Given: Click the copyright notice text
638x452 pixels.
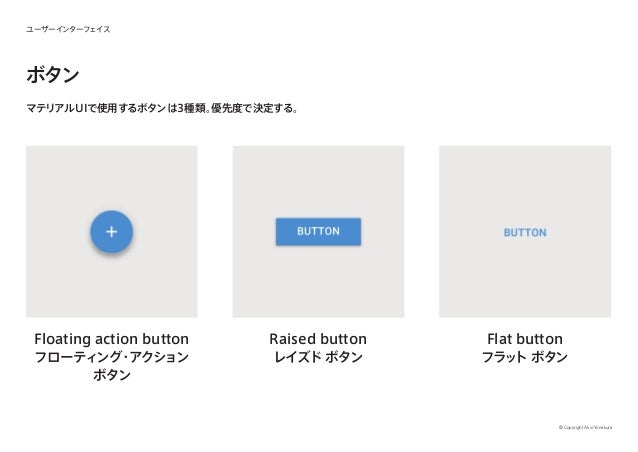Looking at the screenshot, I should coord(585,427).
